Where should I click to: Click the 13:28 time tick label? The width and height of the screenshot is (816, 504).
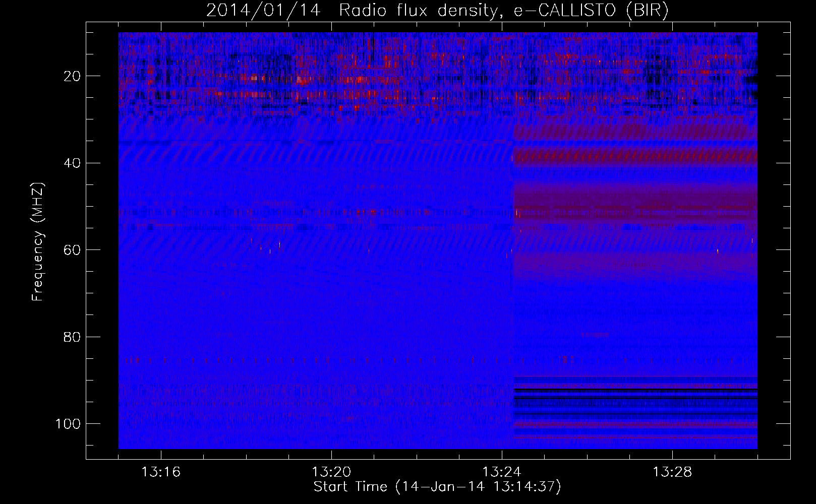[x=672, y=472]
